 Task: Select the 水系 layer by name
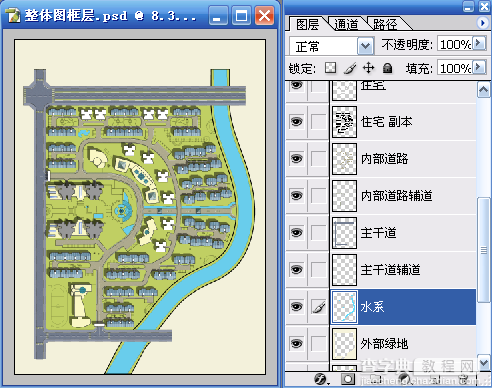[373, 307]
